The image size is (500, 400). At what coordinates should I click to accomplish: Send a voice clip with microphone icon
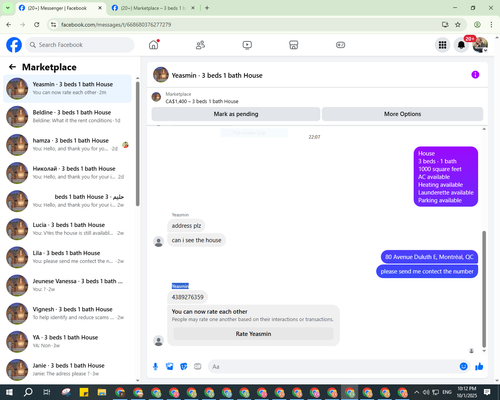pos(155,367)
